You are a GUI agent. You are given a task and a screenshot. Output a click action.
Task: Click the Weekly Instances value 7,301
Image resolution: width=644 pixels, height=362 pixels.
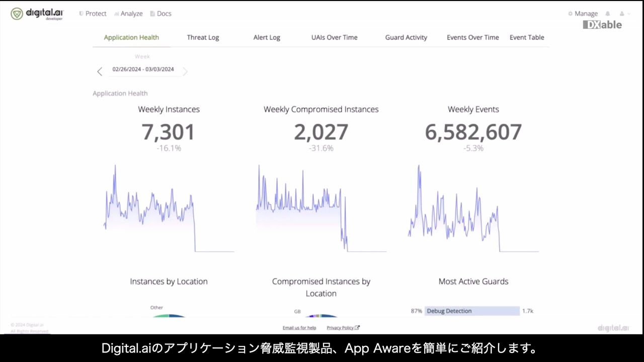click(x=168, y=132)
